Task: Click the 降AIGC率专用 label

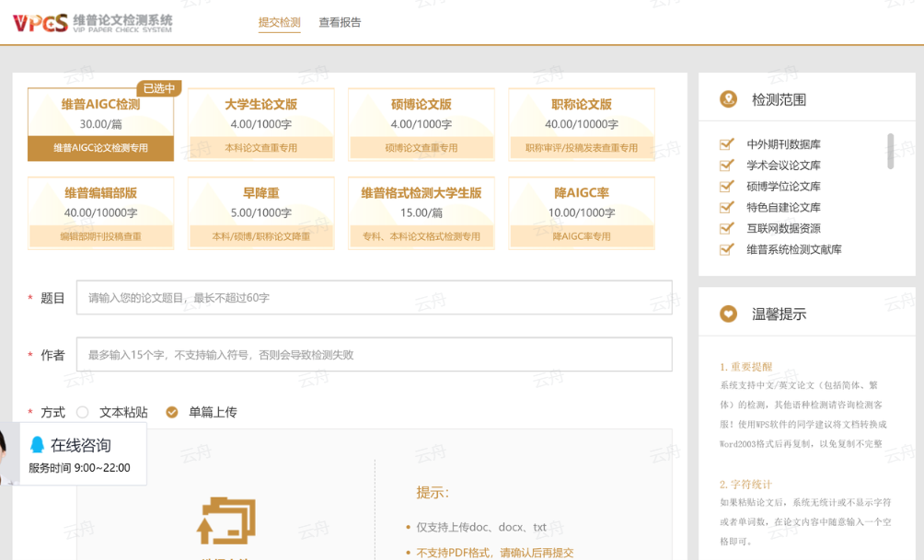Action: 582,236
